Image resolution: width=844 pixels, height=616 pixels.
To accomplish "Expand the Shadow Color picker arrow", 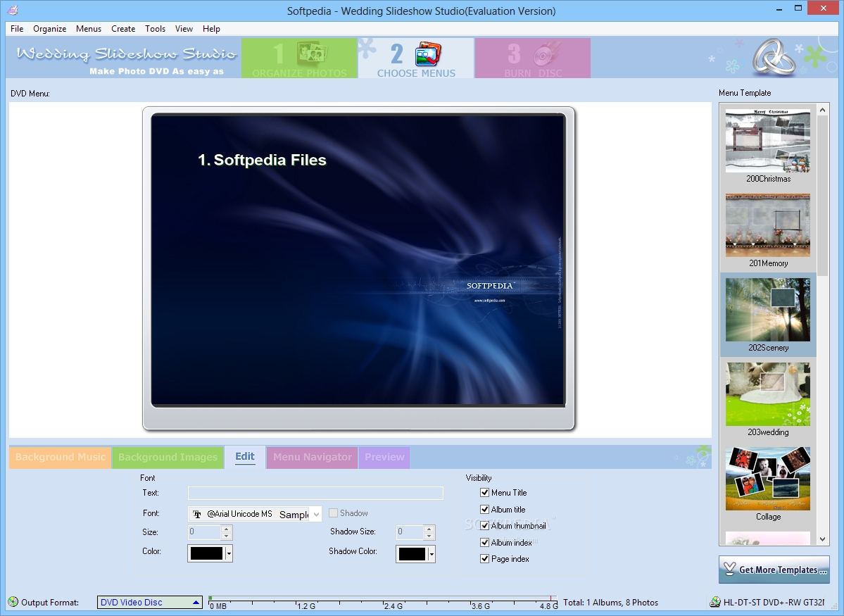I will coord(432,553).
